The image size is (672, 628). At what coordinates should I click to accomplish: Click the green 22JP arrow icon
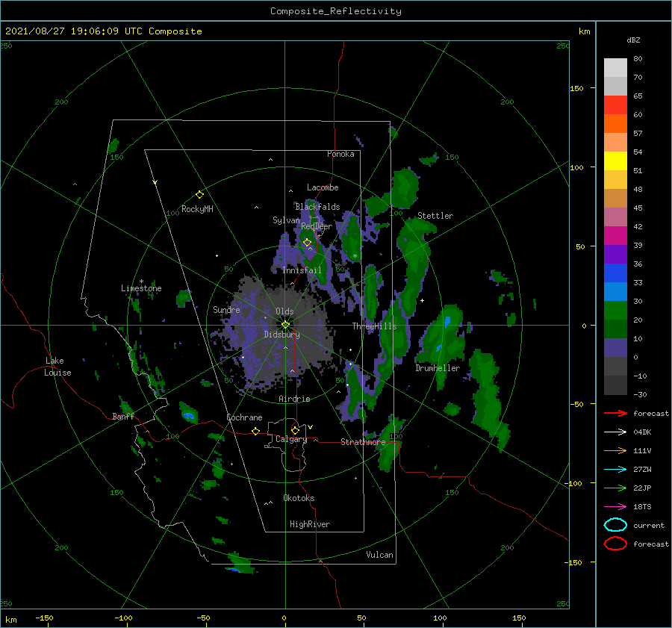[x=615, y=488]
